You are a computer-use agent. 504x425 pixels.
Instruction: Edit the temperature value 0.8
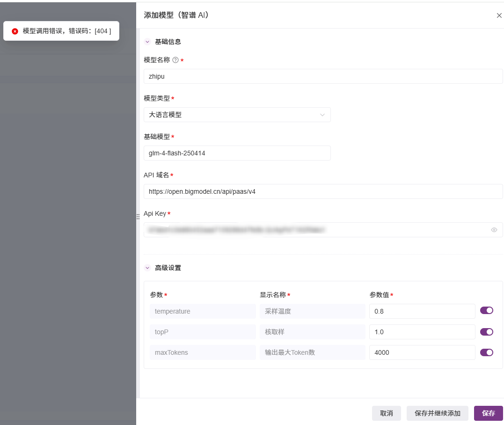point(422,311)
